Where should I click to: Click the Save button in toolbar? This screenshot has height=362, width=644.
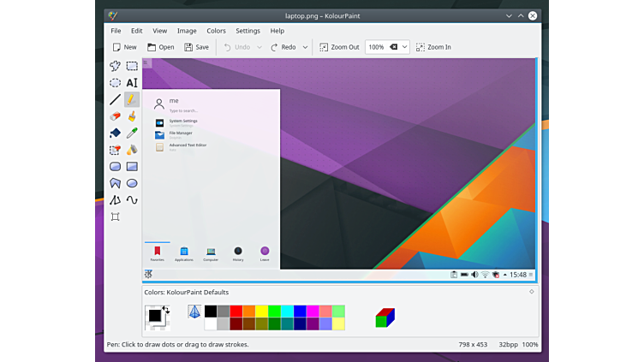pyautogui.click(x=195, y=47)
